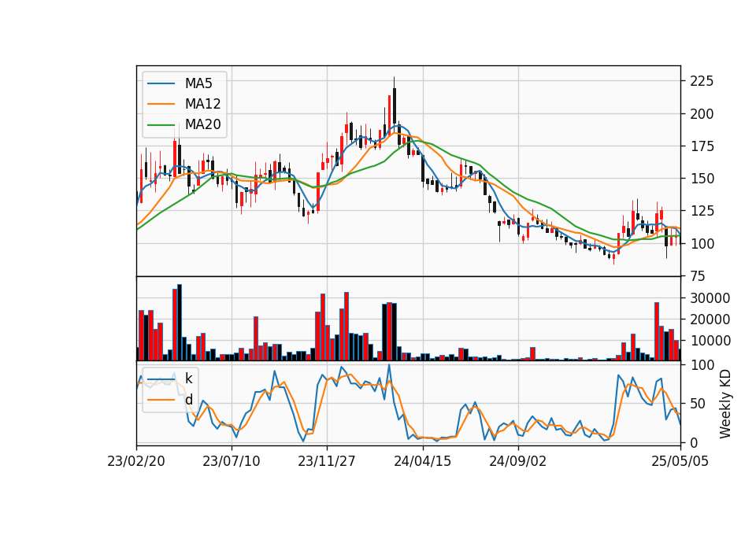Click the 30000 volume axis tick

click(710, 298)
